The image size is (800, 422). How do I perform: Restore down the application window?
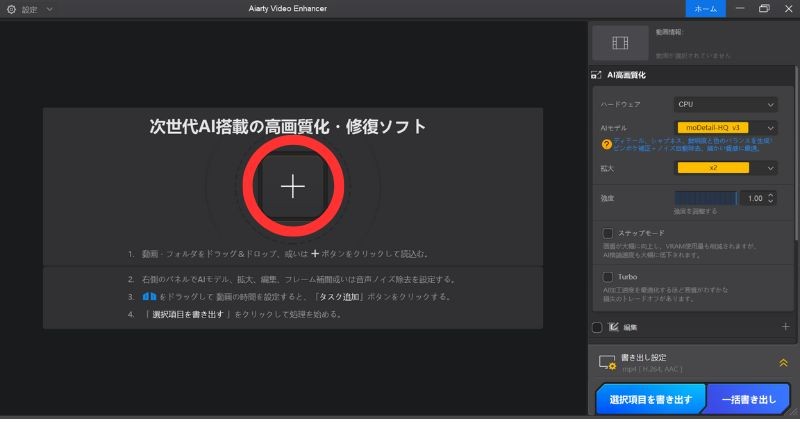coord(764,9)
